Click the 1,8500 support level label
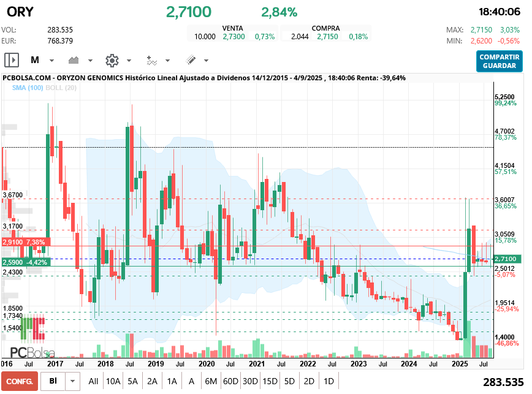This screenshot has width=532, height=394. (x=12, y=308)
